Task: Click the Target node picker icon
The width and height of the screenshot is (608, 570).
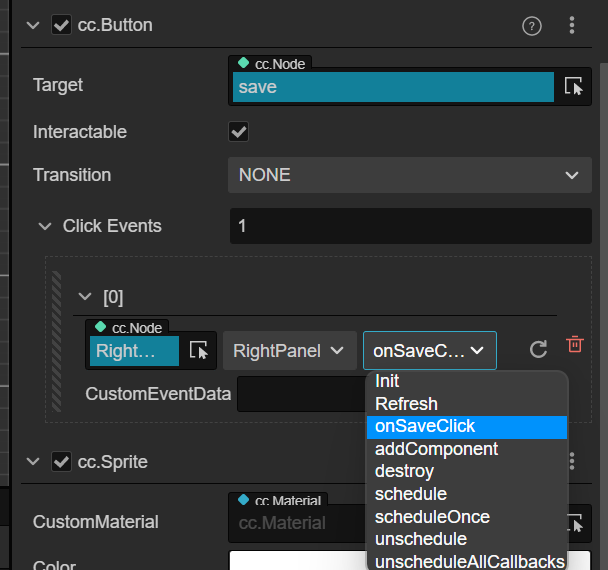Action: pyautogui.click(x=574, y=87)
